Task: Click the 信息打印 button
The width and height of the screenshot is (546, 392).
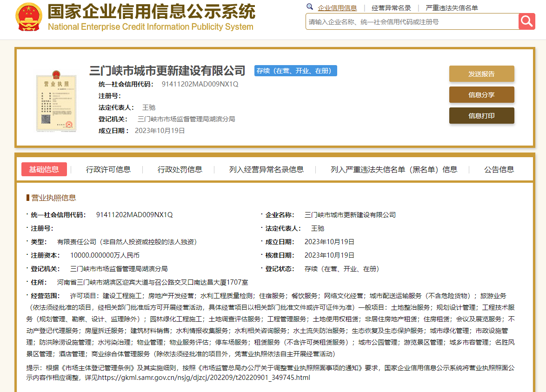Action: [481, 116]
